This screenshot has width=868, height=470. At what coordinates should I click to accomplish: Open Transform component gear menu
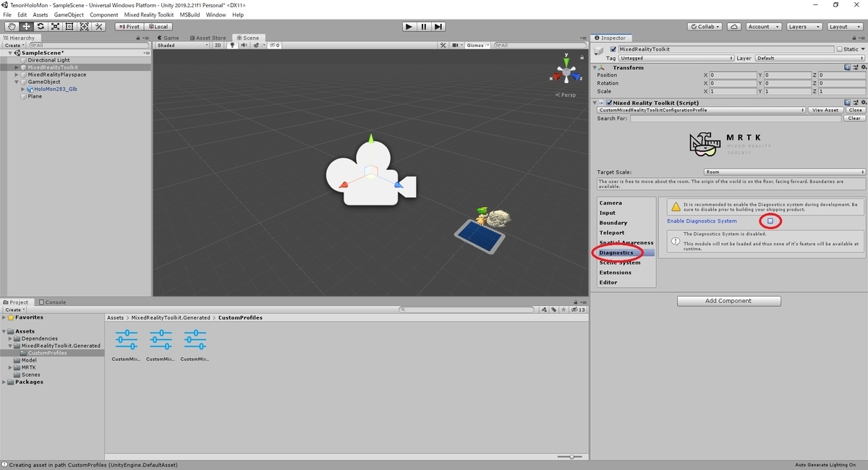(x=862, y=67)
